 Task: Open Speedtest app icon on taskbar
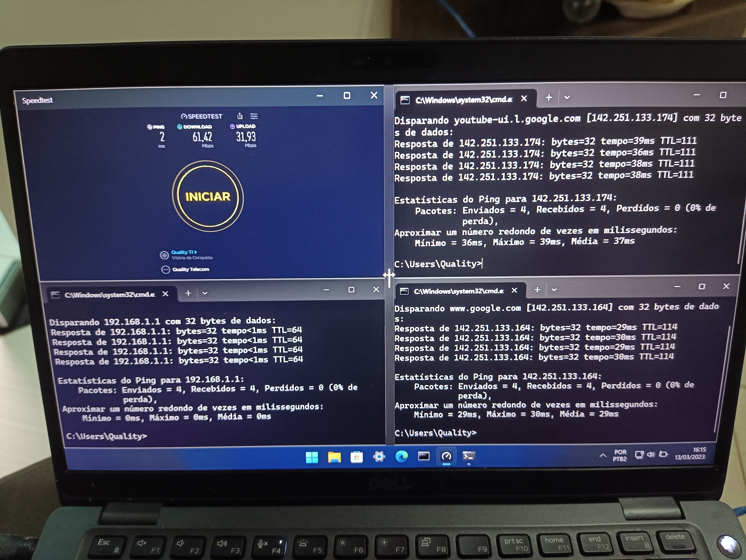pos(446,457)
